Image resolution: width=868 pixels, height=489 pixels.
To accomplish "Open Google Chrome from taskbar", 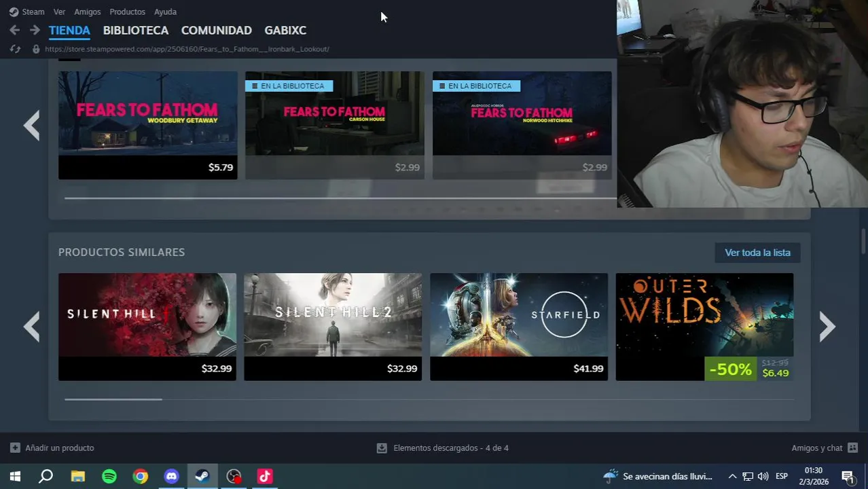I will (x=141, y=476).
